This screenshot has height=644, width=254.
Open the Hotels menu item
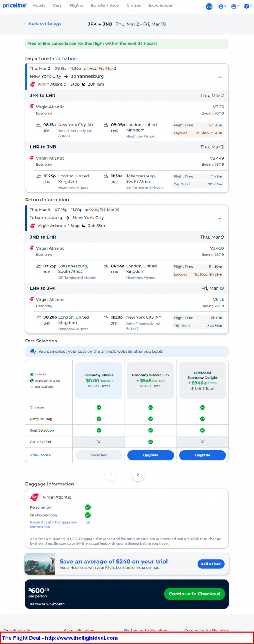[x=39, y=5]
